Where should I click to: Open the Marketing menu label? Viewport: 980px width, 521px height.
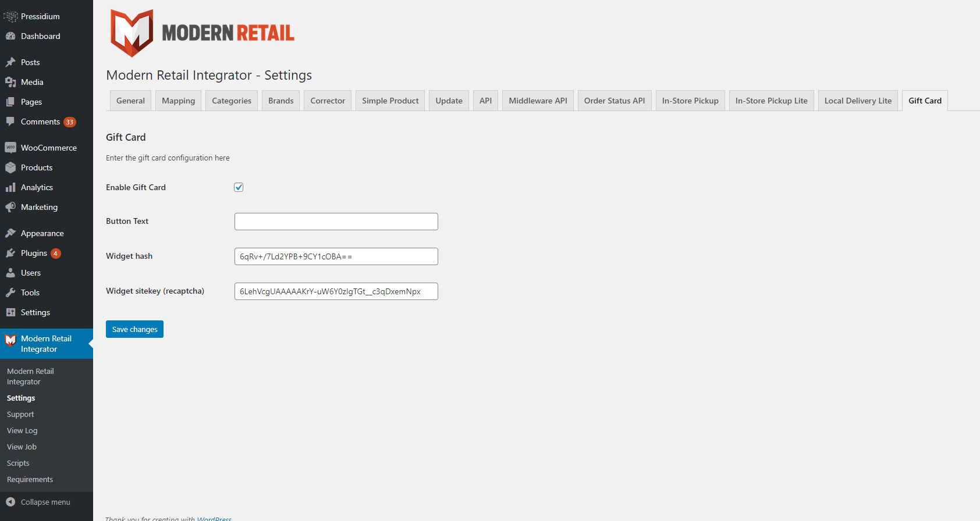[x=39, y=207]
